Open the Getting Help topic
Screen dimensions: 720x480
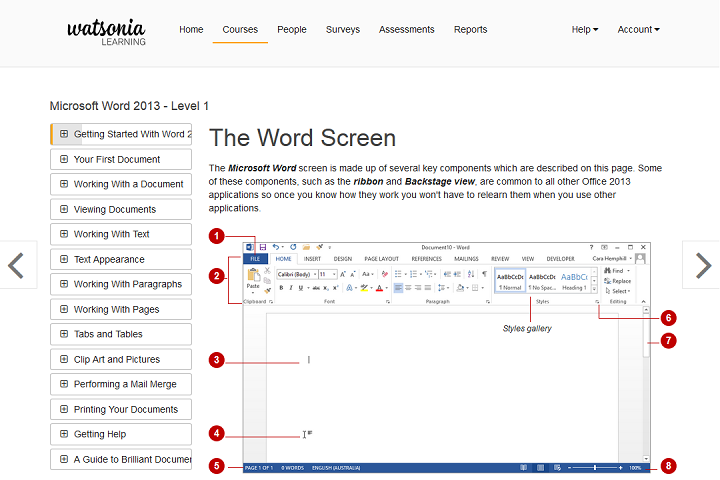pyautogui.click(x=121, y=434)
